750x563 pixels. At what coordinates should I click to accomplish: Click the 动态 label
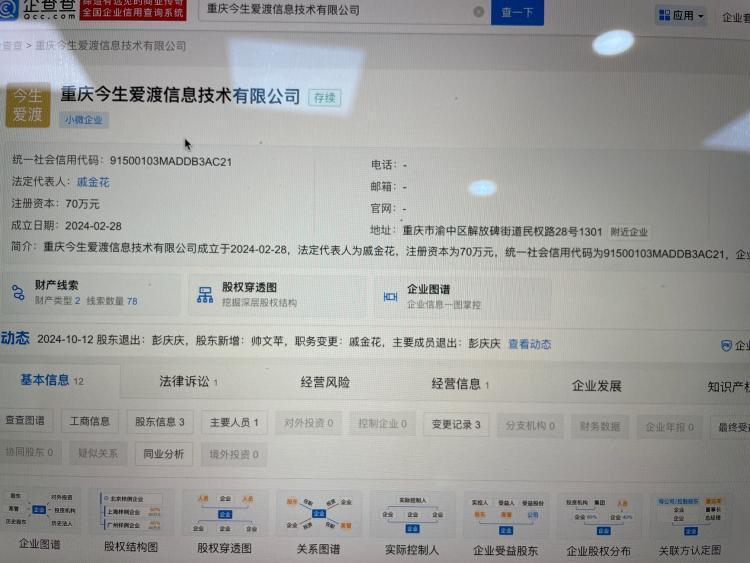pyautogui.click(x=15, y=338)
